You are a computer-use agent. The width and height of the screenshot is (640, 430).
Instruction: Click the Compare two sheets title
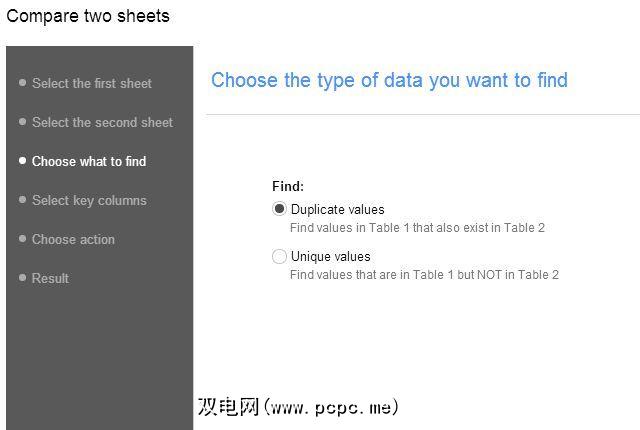point(88,16)
